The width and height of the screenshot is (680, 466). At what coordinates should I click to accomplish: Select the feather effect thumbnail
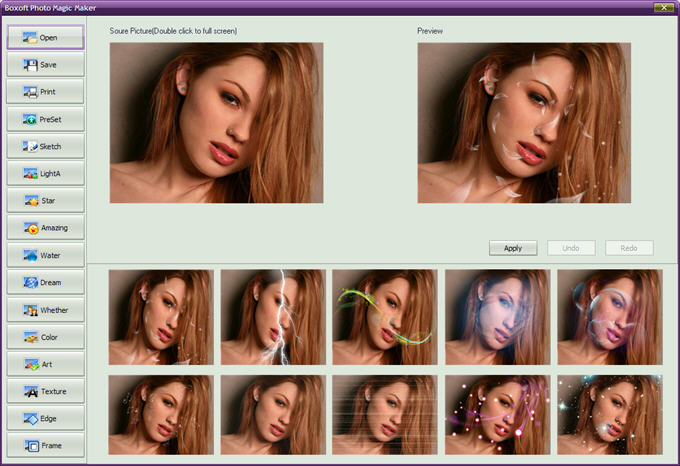point(161,317)
